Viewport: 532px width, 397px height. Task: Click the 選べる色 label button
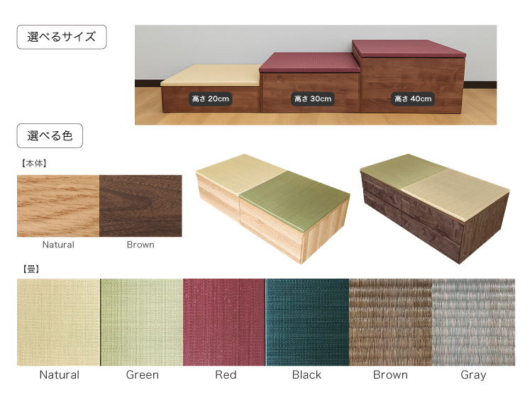pos(50,135)
